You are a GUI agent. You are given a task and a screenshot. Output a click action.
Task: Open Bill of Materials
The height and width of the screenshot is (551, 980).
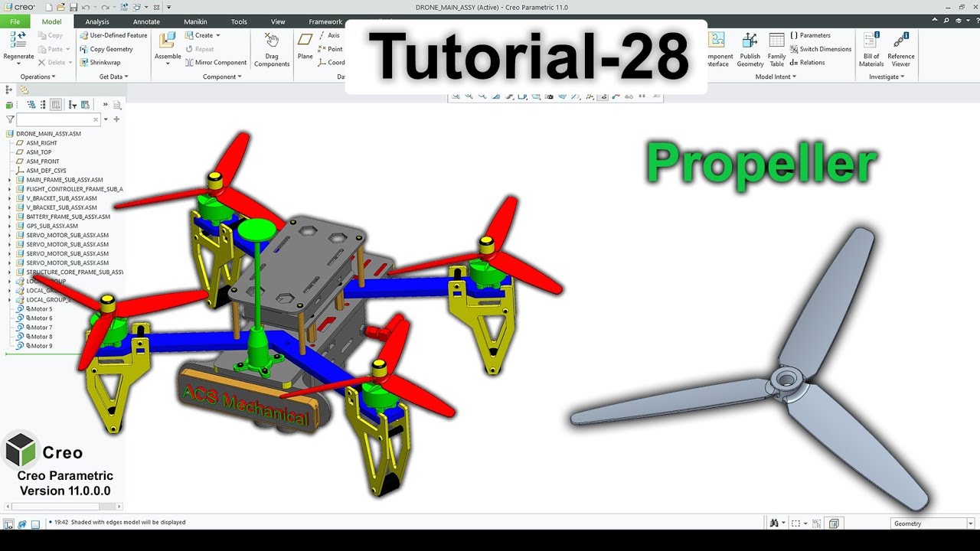coord(871,50)
